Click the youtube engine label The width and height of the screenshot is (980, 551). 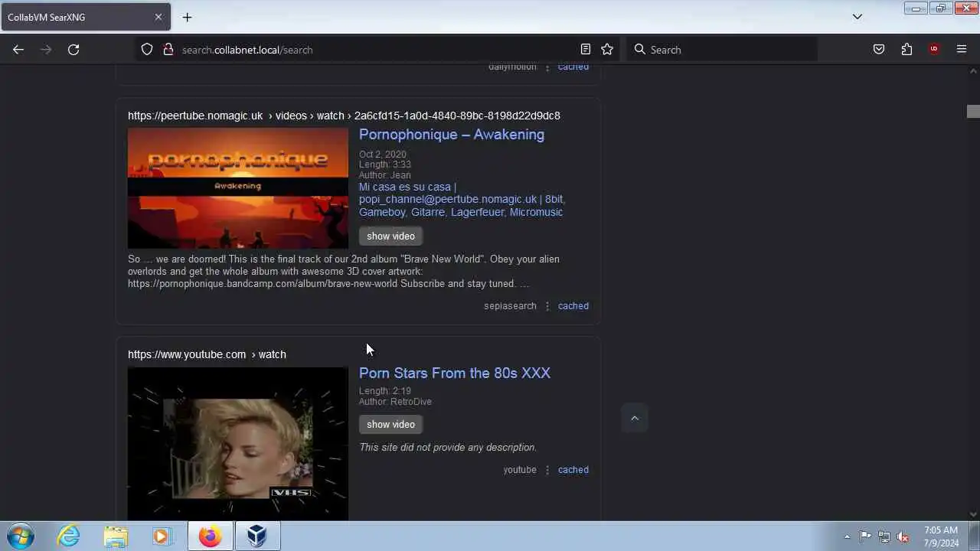[520, 470]
